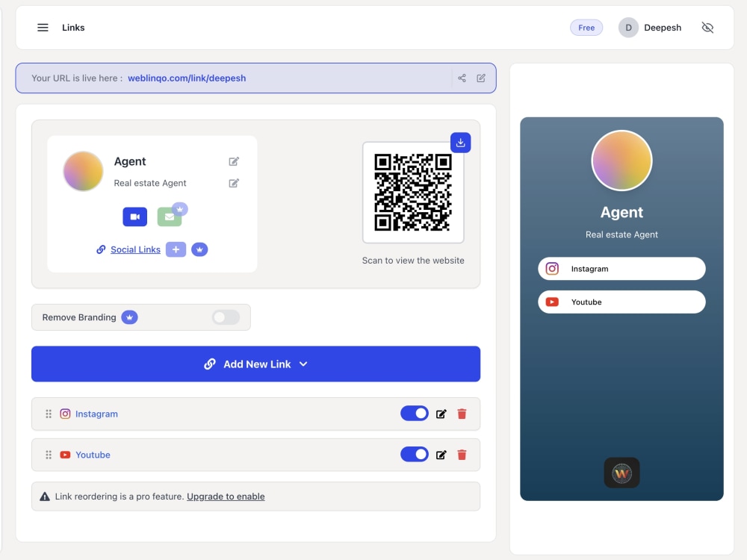Open the hamburger menu
This screenshot has width=747, height=560.
tap(43, 28)
